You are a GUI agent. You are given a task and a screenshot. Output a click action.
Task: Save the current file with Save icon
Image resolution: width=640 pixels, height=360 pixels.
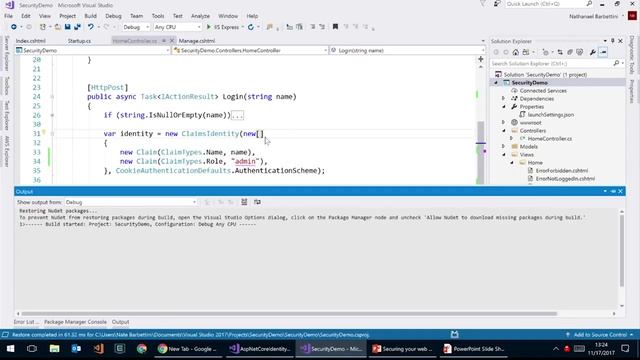tap(67, 27)
